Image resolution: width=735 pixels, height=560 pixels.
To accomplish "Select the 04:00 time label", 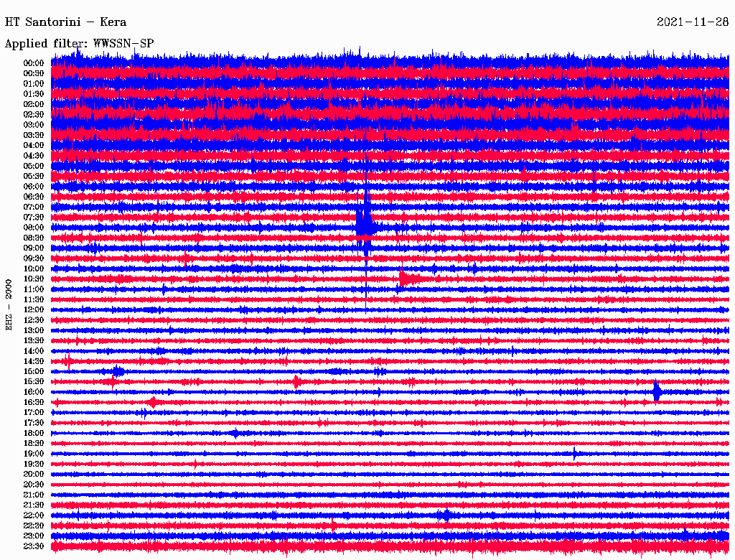I will point(34,146).
